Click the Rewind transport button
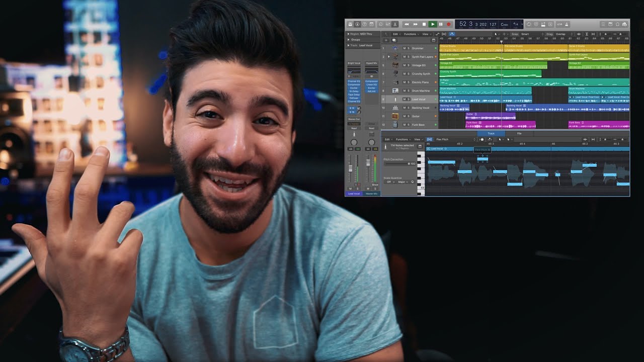Image resolution: width=644 pixels, height=362 pixels. coord(407,24)
